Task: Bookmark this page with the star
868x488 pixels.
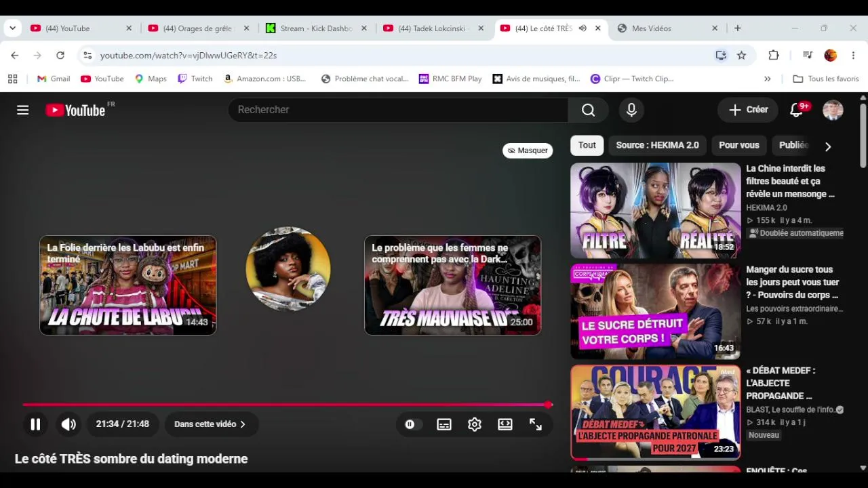Action: (x=741, y=56)
